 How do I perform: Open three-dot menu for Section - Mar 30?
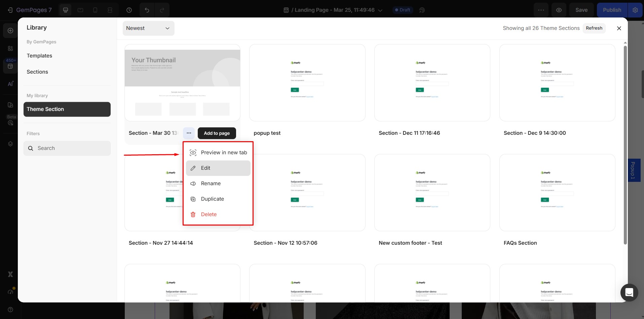(x=189, y=133)
